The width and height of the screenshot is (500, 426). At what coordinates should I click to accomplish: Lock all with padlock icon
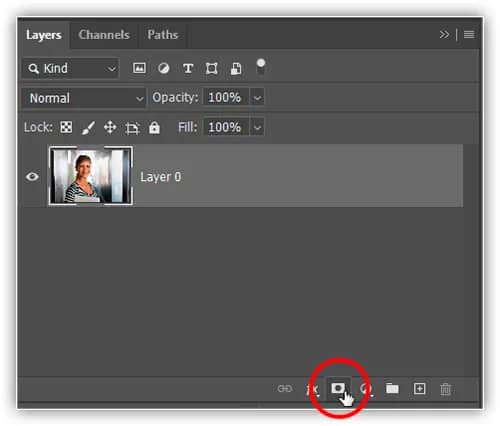click(x=154, y=127)
